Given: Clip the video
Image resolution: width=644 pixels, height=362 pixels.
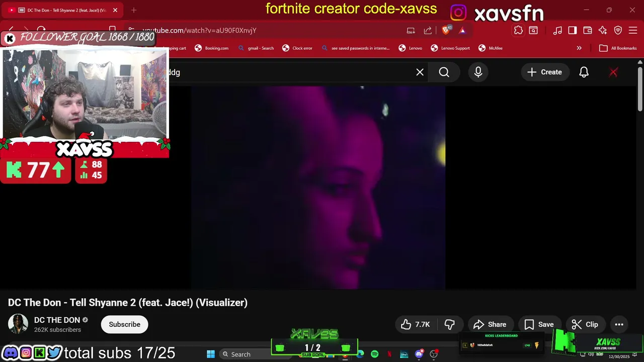Looking at the screenshot, I should click(585, 324).
